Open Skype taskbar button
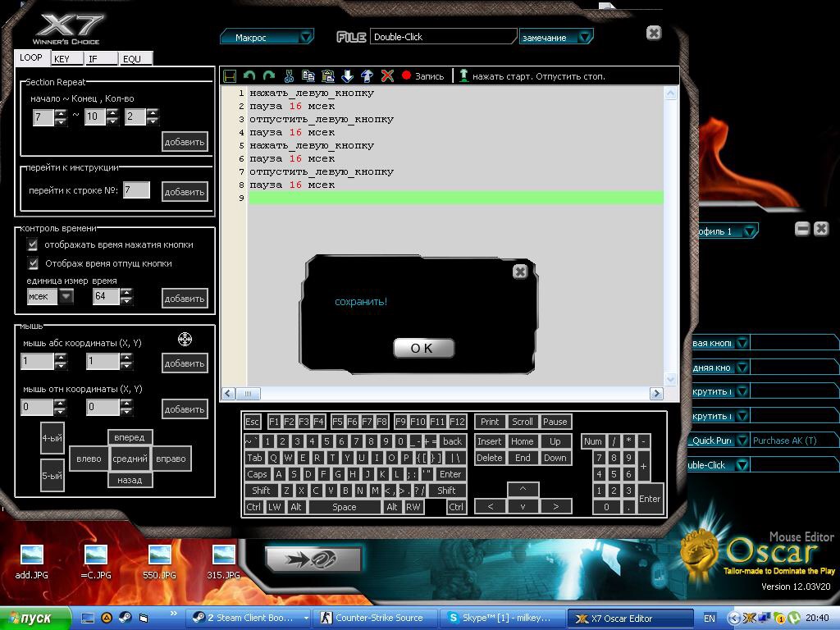The width and height of the screenshot is (840, 630). click(502, 618)
